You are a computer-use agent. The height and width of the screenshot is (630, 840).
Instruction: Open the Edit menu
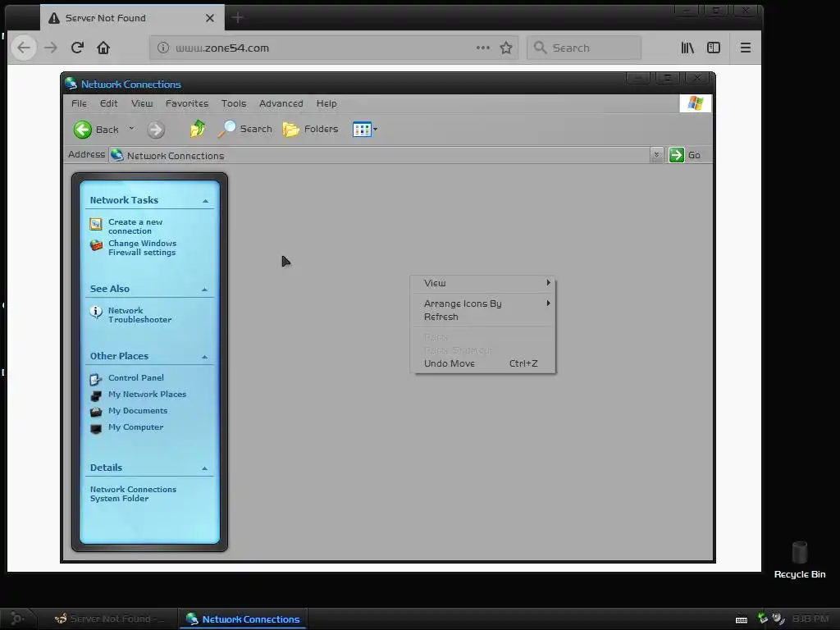pos(109,103)
